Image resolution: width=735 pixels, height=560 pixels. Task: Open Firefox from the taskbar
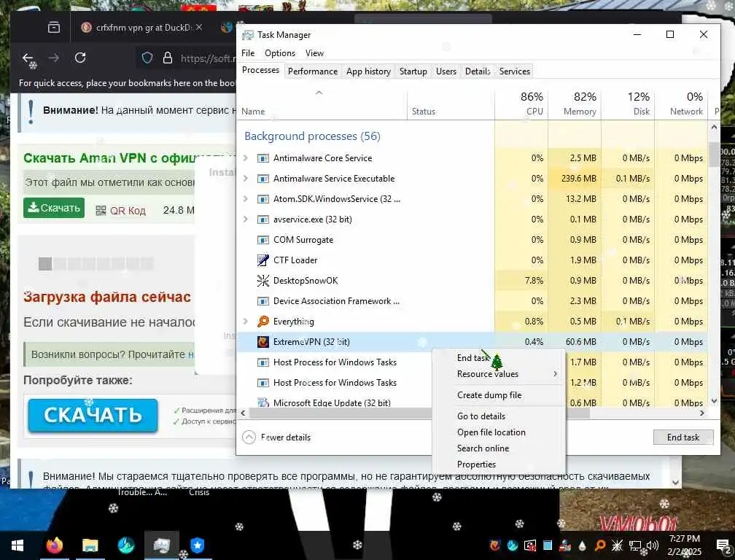pos(55,545)
